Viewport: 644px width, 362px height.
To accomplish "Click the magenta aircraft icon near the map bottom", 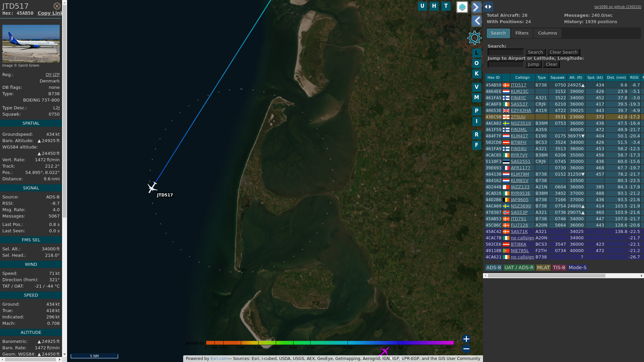I will coord(384,351).
